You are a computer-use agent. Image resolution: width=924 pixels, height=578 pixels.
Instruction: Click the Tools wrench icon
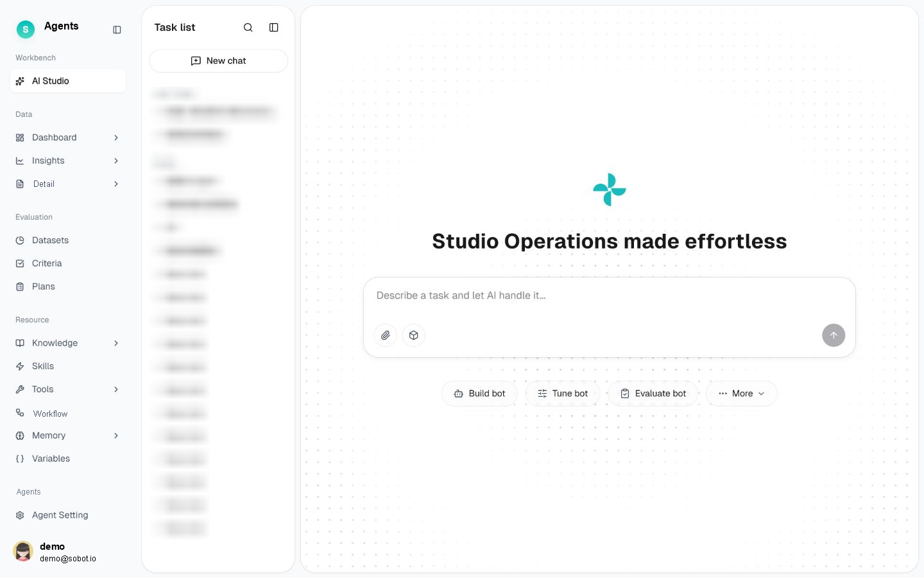pos(20,389)
